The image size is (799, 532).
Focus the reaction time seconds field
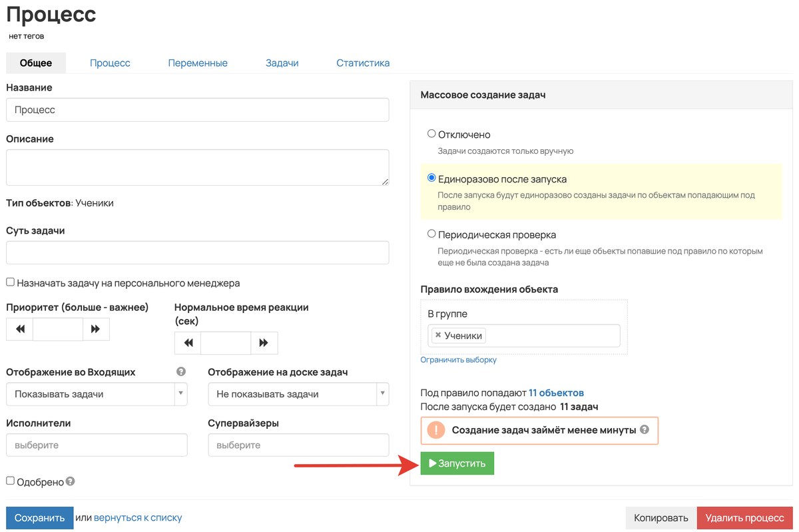click(x=226, y=343)
